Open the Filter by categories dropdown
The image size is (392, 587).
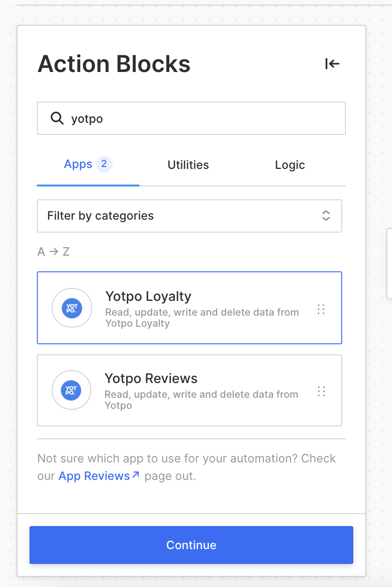click(x=189, y=216)
